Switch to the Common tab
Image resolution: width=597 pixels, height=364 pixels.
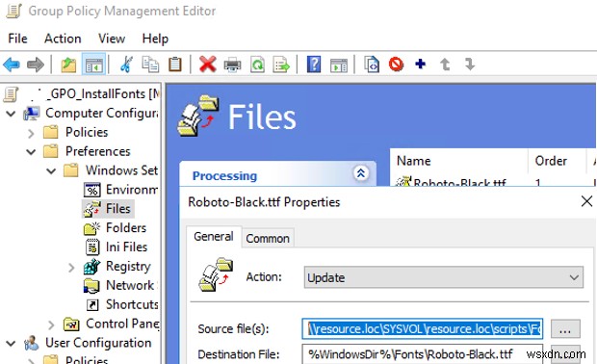coord(268,239)
